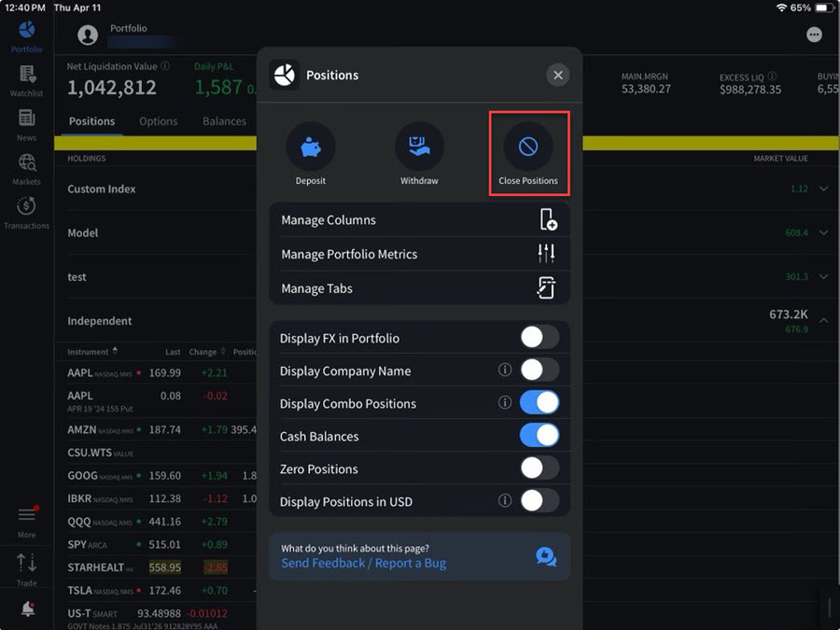Screen dimensions: 840x630
Task: Click Send Feedback / Report a Bug link
Action: point(363,563)
